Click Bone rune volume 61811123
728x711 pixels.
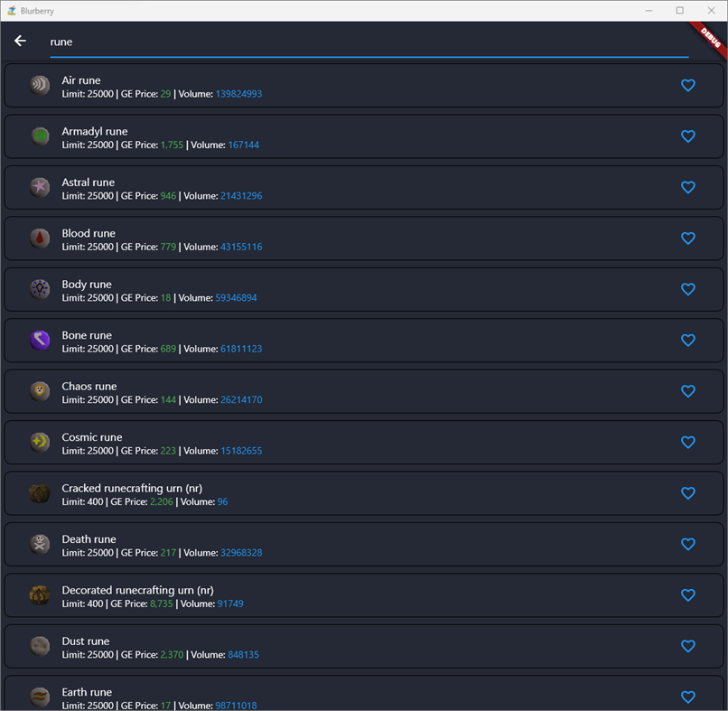(x=241, y=349)
